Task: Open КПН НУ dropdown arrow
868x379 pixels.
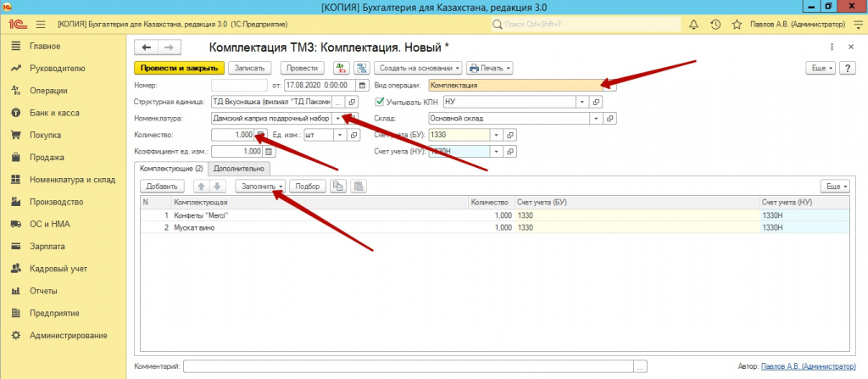Action: point(581,102)
